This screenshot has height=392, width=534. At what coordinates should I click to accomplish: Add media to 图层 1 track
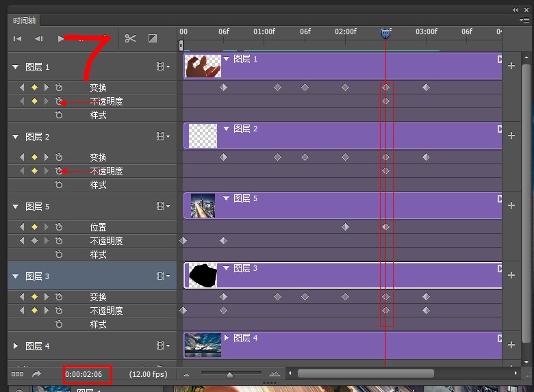click(x=511, y=66)
